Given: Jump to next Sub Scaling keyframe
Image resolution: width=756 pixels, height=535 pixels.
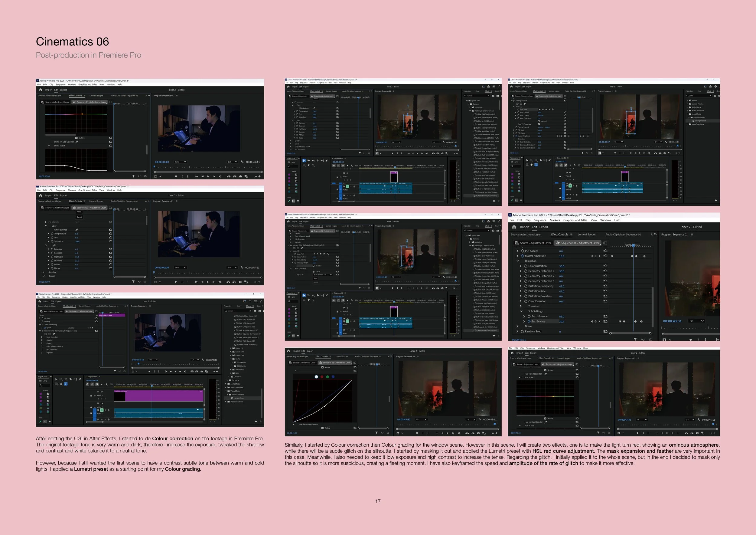Looking at the screenshot, I should click(599, 321).
